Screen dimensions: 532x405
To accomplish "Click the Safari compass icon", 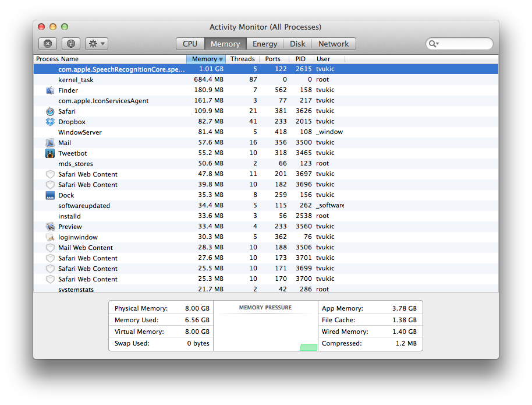I will [x=50, y=111].
